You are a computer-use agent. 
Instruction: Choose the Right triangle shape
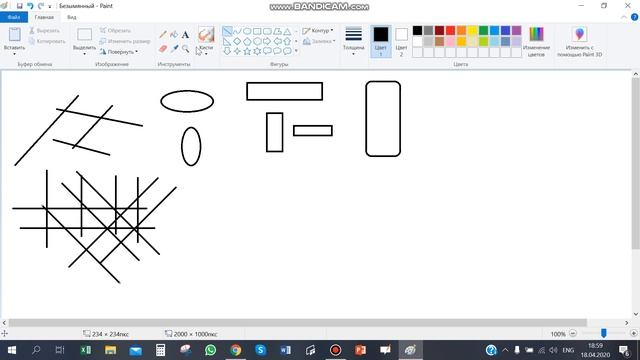[227, 41]
